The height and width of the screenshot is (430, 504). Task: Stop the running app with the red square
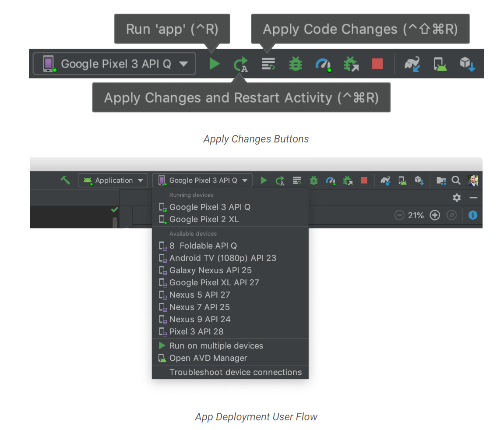377,64
